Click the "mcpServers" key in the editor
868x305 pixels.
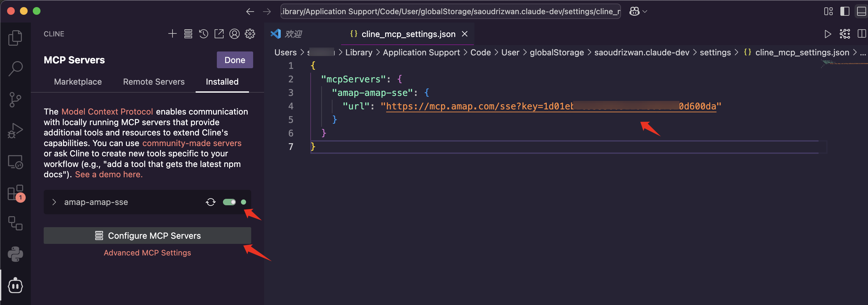point(353,79)
